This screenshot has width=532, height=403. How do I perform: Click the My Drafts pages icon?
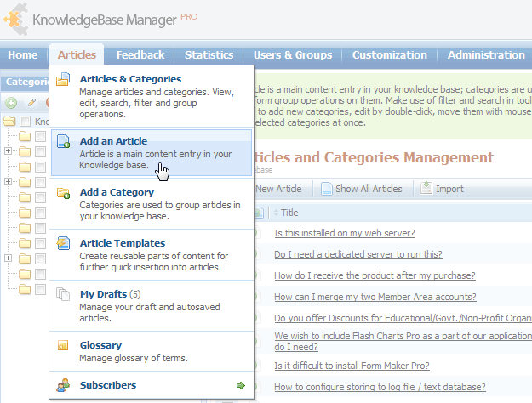(x=63, y=294)
